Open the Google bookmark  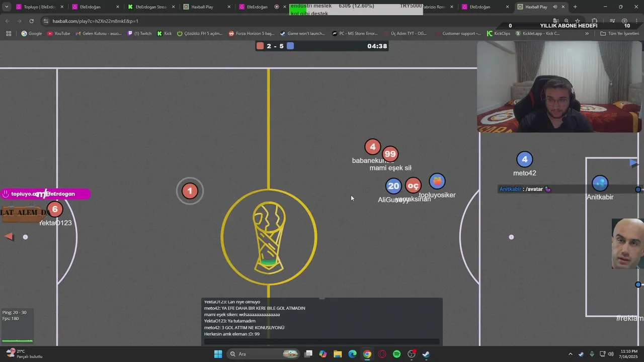tap(32, 34)
